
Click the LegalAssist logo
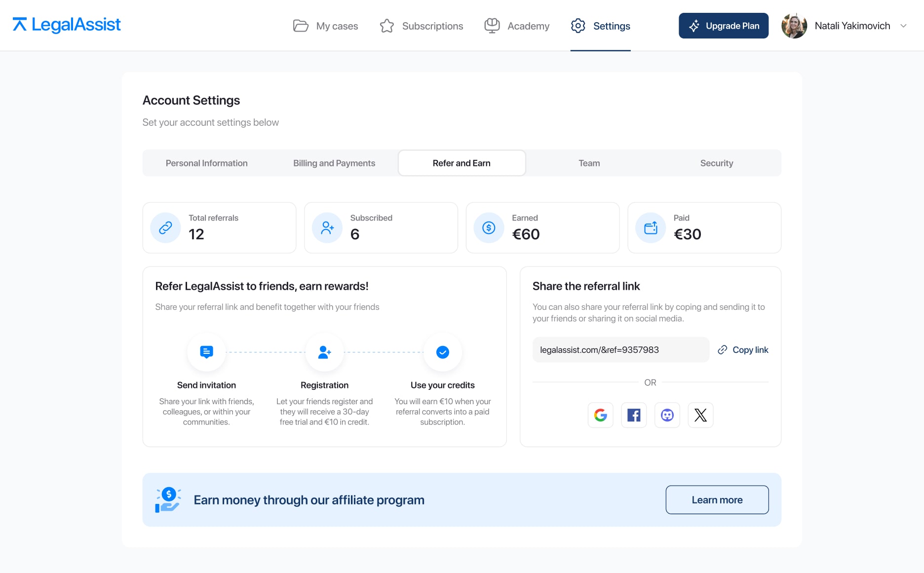(67, 25)
